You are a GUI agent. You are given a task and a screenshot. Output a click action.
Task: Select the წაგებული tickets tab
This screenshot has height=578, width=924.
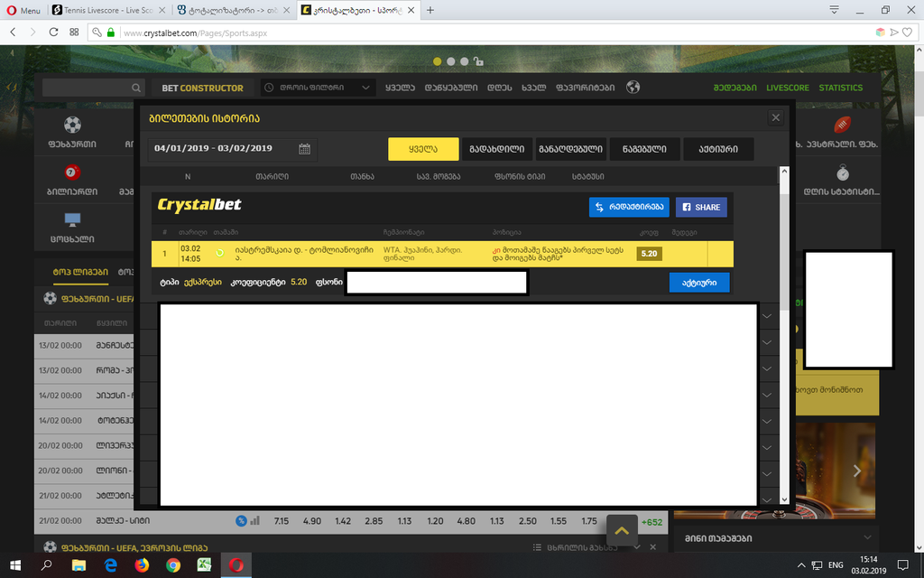pos(644,149)
